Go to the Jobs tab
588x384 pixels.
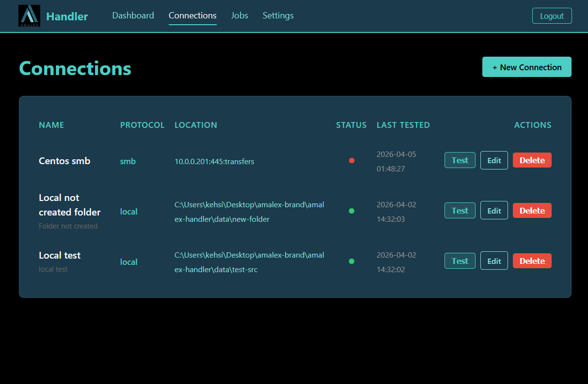(239, 15)
